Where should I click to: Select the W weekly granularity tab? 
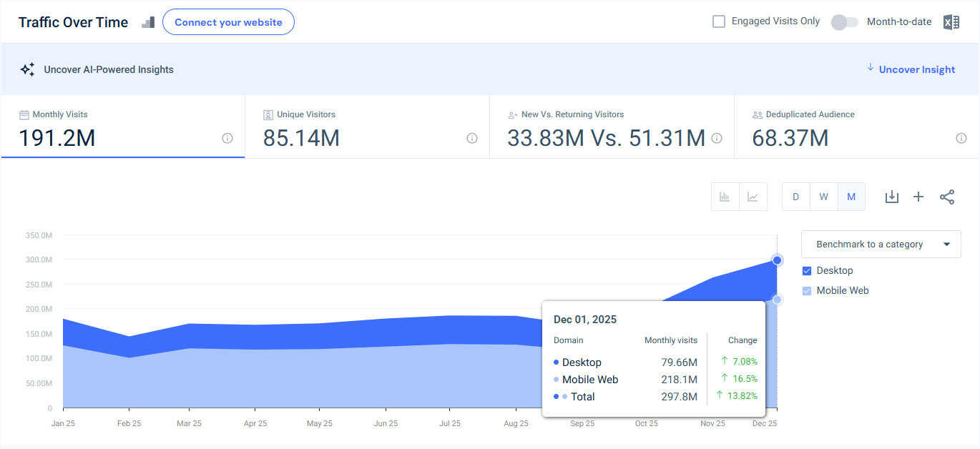(823, 196)
